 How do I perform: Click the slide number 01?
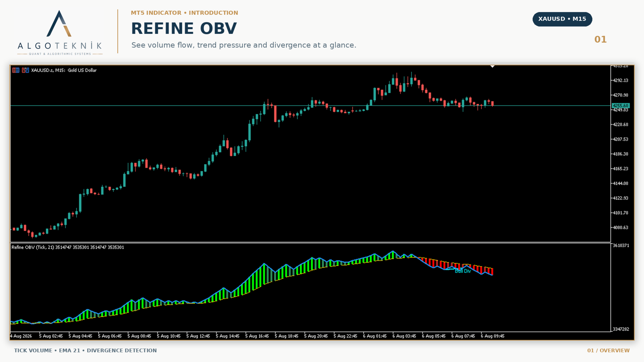pos(600,40)
